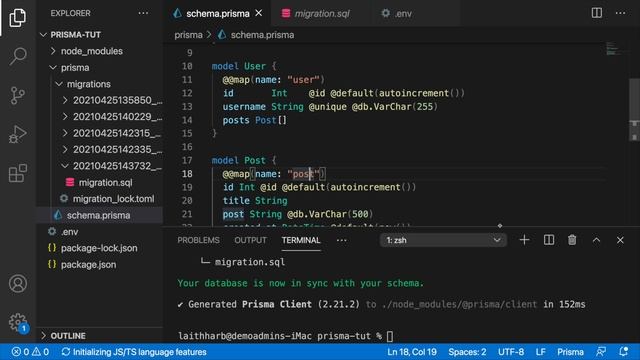
Task: Open the Manage settings gear icon
Action: [18, 322]
